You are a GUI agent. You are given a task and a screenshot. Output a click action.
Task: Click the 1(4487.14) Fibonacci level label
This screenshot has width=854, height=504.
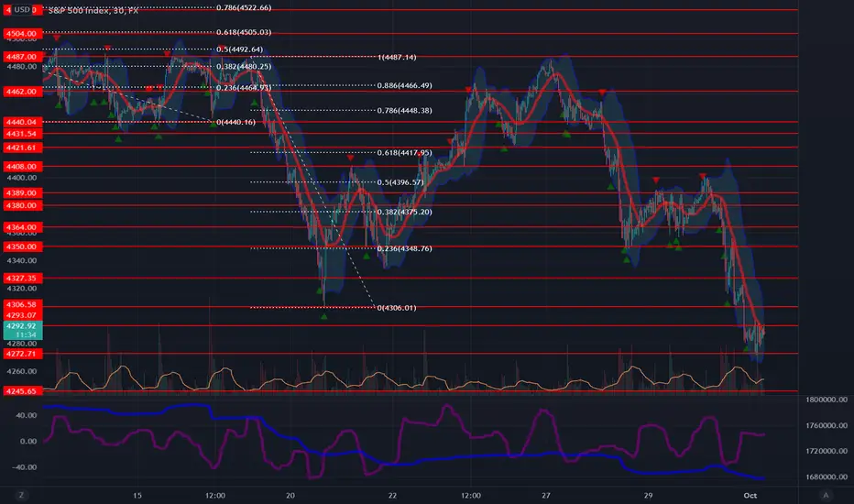tap(397, 57)
